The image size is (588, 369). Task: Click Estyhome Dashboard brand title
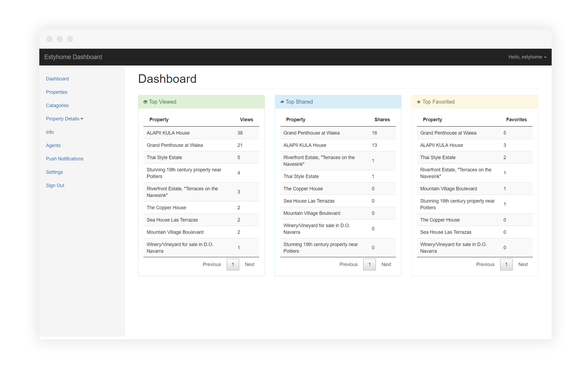pyautogui.click(x=73, y=57)
